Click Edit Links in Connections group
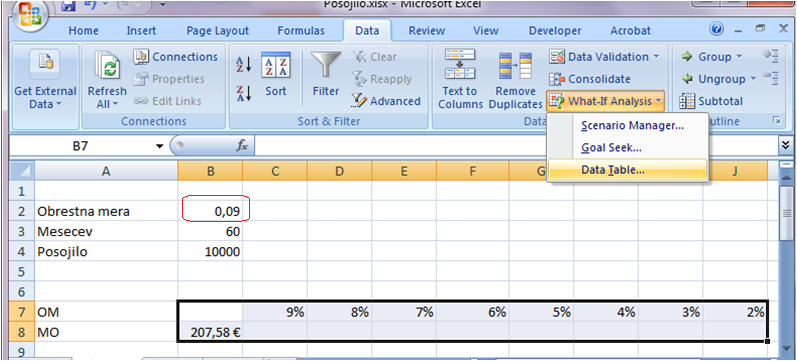Screen dimensions: 797x361 [x=168, y=101]
